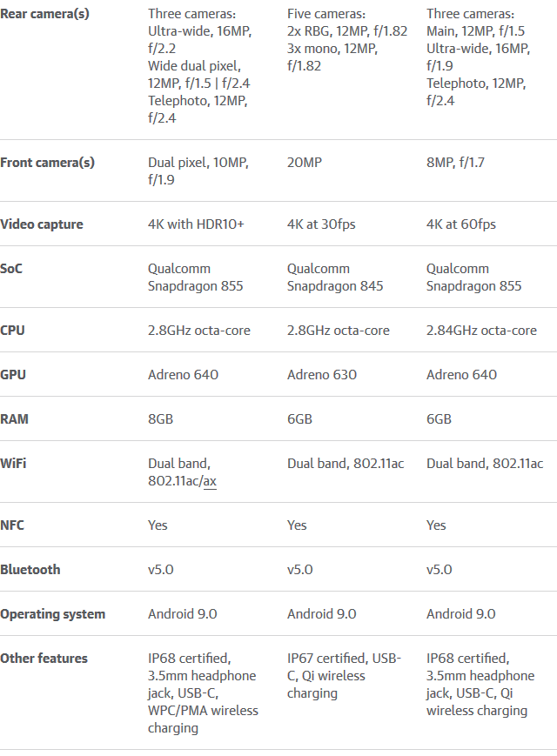Screen dimensions: 557x756
Task: Select the "Rear camera(s)" row header
Action: (x=45, y=14)
